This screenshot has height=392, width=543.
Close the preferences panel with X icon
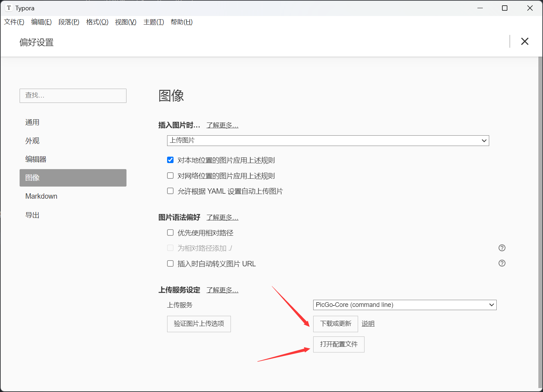pos(524,41)
